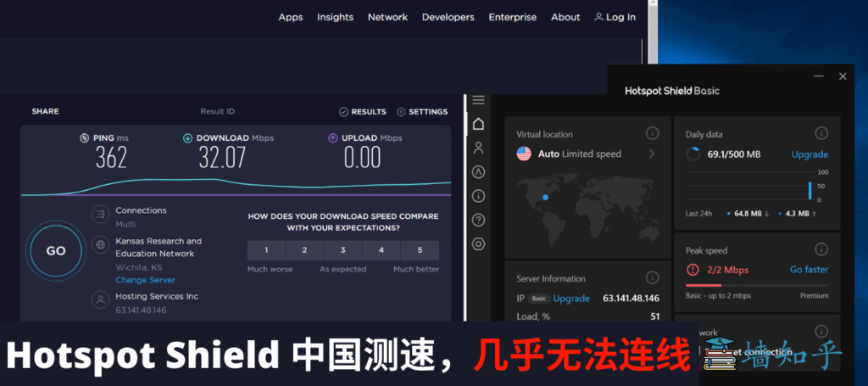Click the Kansas Research and Education Network text
The image size is (868, 386).
click(159, 248)
